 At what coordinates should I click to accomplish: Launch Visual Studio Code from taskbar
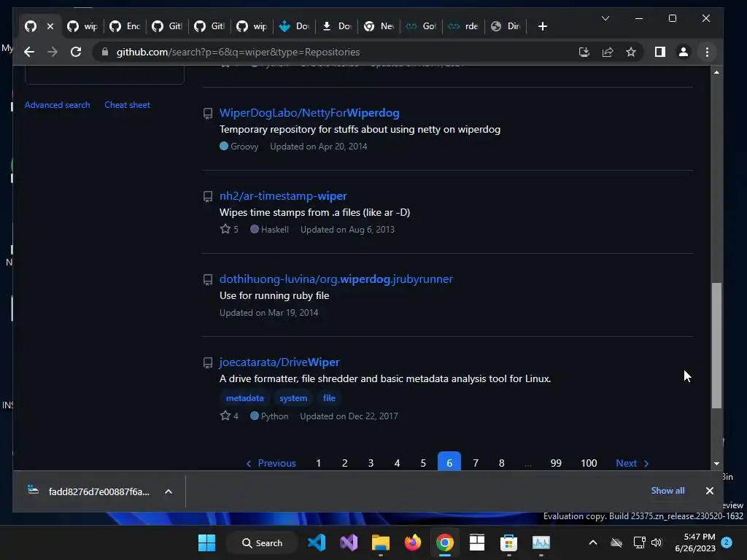click(x=317, y=542)
